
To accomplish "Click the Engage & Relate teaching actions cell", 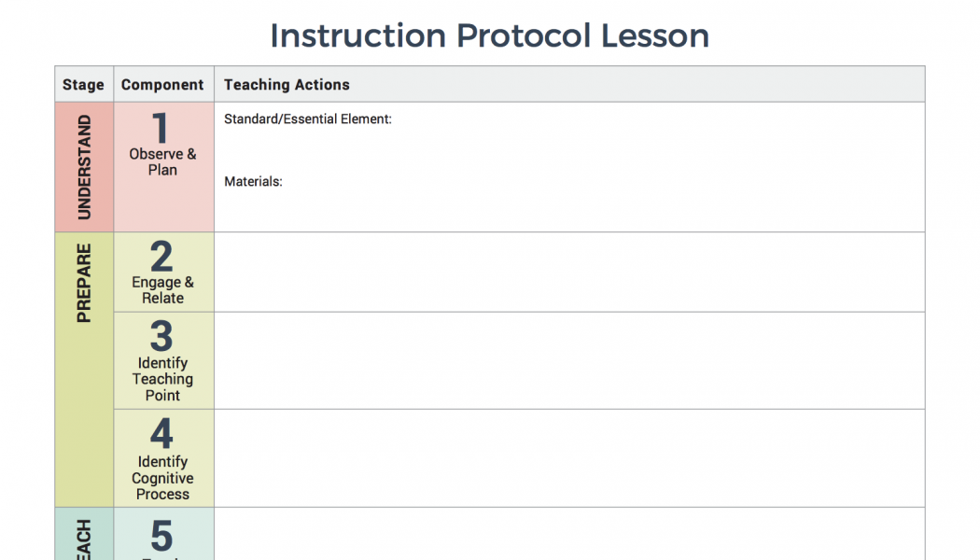I will 569,272.
